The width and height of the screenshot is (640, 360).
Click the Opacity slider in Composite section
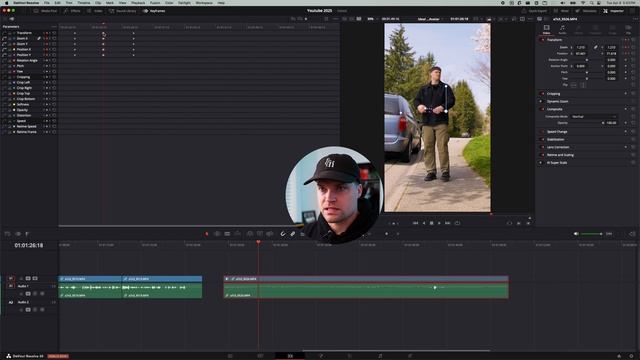[587, 123]
